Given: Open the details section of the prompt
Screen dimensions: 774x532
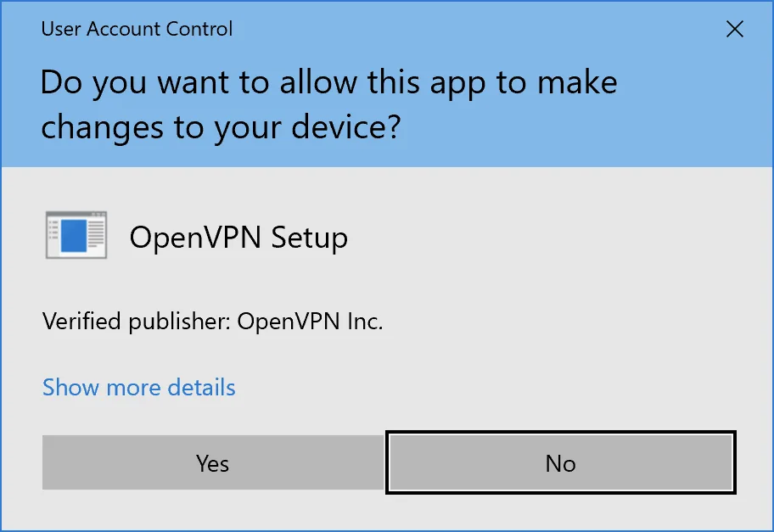Looking at the screenshot, I should pyautogui.click(x=138, y=387).
